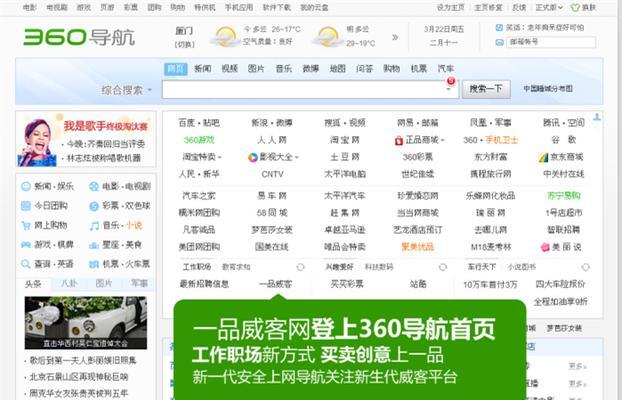Image resolution: width=622 pixels, height=400 pixels.
Task: Click the 邮箱帐号 input field
Action: (551, 42)
